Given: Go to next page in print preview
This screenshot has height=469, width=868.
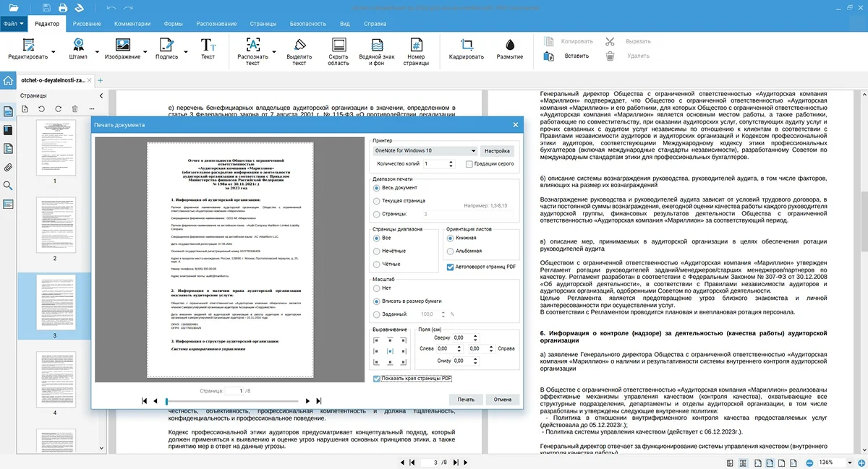Looking at the screenshot, I should tap(307, 400).
